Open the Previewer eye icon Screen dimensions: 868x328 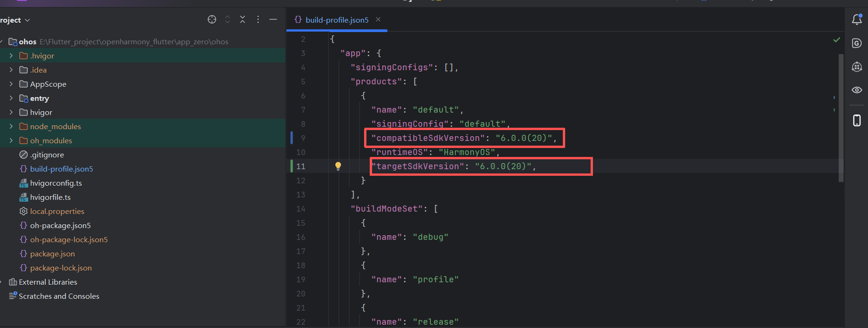click(x=857, y=90)
